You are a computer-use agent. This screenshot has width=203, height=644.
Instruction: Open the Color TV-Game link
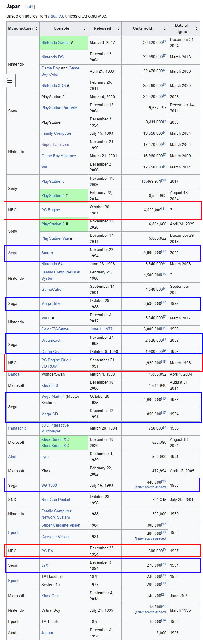coord(55,329)
